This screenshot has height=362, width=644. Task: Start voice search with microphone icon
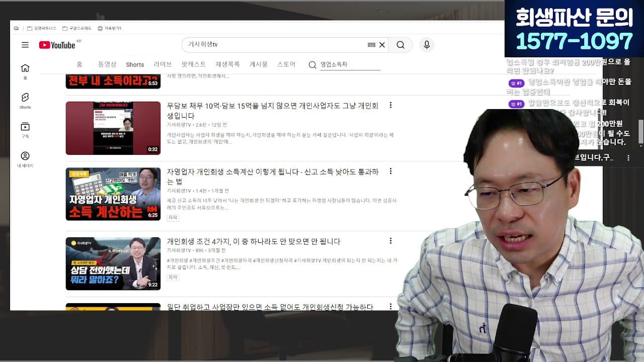427,45
